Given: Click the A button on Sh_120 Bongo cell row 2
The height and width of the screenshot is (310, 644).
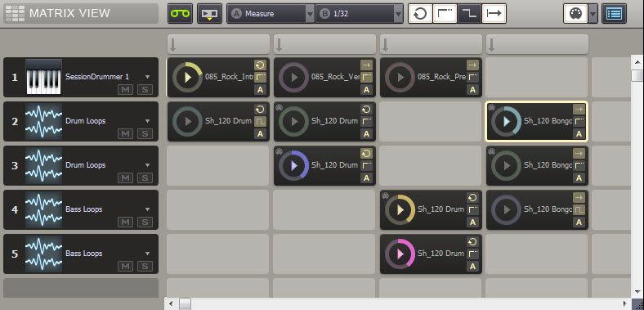Looking at the screenshot, I should (579, 133).
